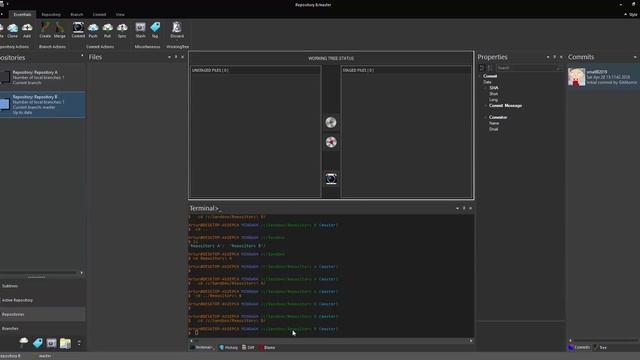Screen dimensions: 640x360
Task: Select Repository A in the repositories list
Action: coord(42,77)
